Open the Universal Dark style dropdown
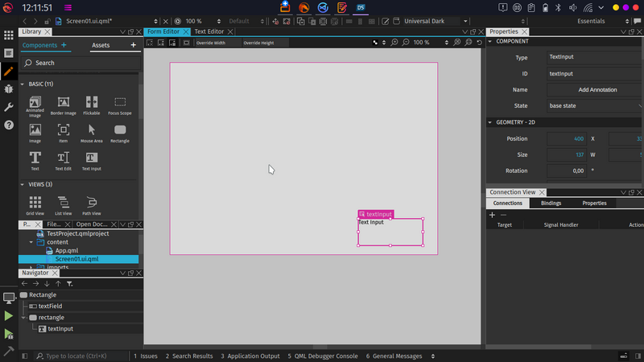This screenshot has height=362, width=644. pos(432,21)
